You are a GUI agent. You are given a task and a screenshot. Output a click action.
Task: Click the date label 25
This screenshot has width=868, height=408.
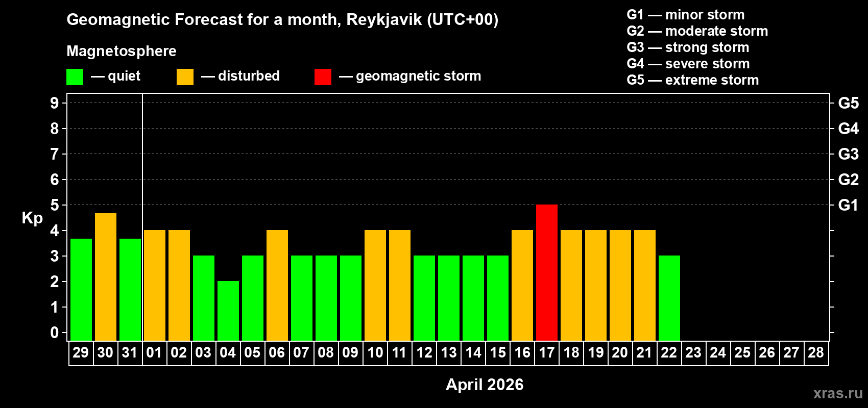pyautogui.click(x=742, y=352)
